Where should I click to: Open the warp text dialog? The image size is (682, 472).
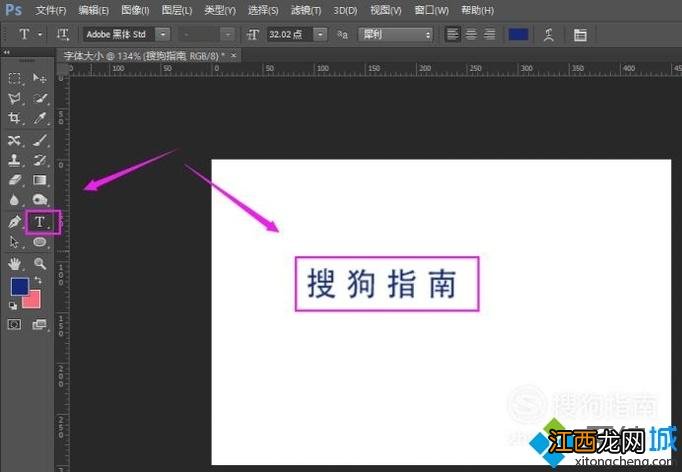pyautogui.click(x=548, y=35)
